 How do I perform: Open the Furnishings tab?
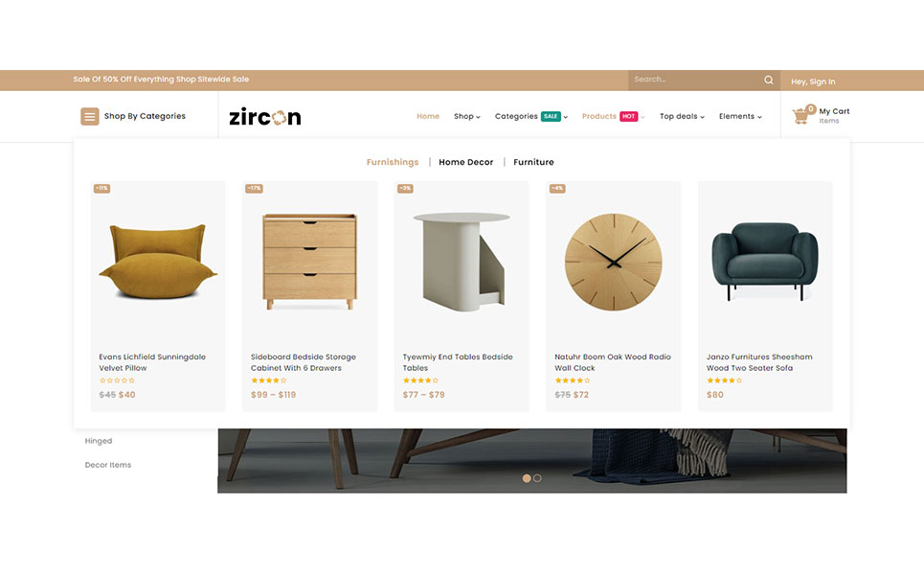point(393,162)
